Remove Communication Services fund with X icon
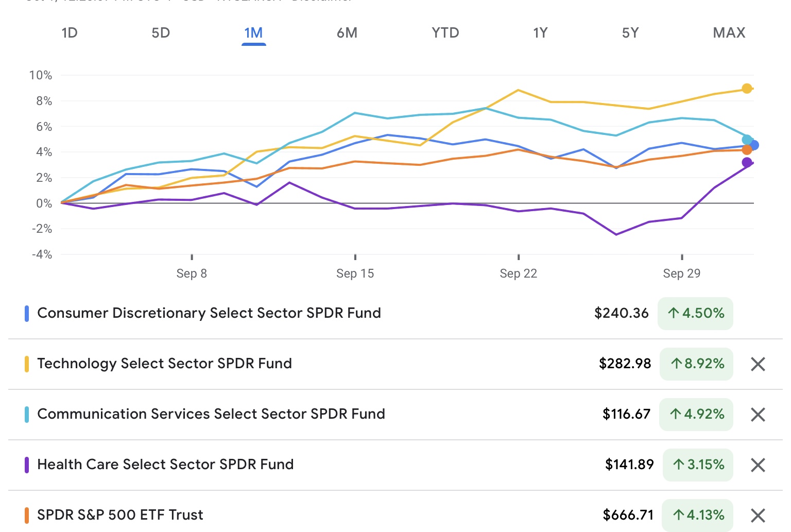Viewport: 791px width, 532px height. pos(758,415)
